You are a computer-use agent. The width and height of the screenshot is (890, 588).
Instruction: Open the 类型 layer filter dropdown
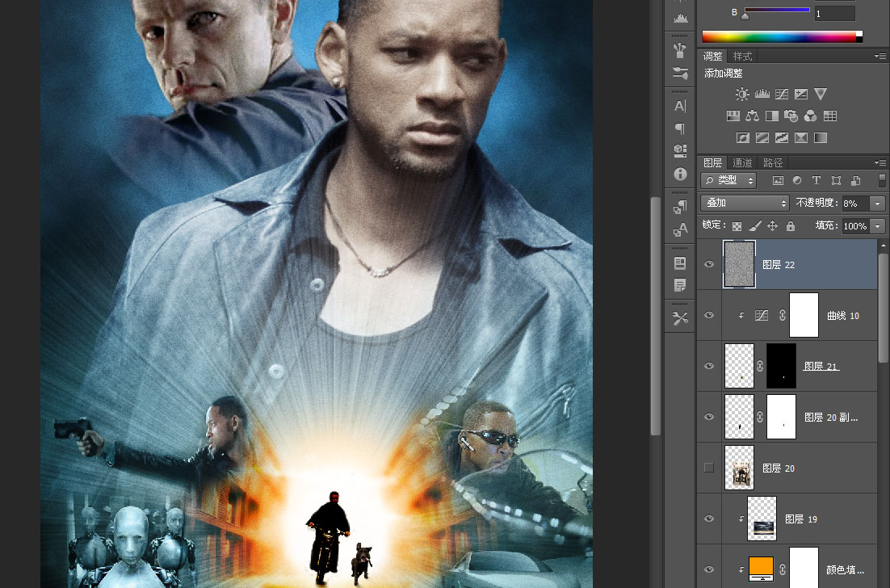pos(729,180)
